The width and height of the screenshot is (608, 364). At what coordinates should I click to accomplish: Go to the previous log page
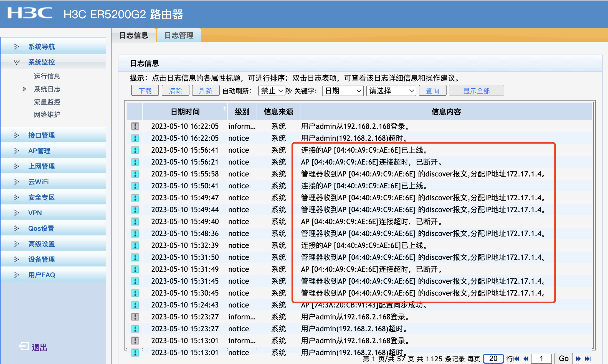click(526, 359)
